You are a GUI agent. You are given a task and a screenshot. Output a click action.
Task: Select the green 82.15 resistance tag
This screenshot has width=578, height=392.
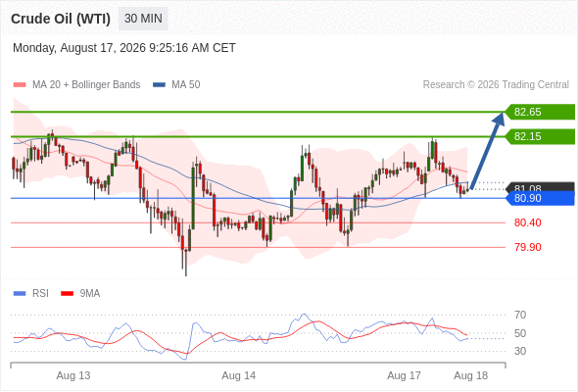point(540,136)
